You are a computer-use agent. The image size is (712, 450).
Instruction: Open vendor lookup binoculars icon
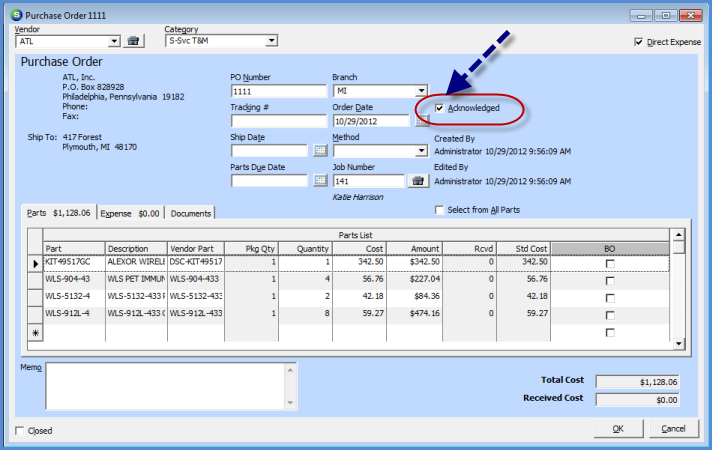133,41
